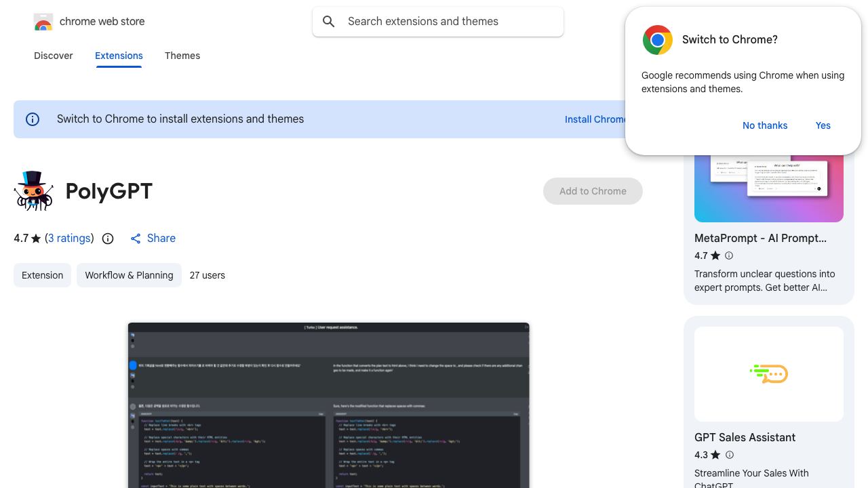This screenshot has width=868, height=488.
Task: Open the MetaPrompt - AI Prompt title
Action: coord(760,239)
